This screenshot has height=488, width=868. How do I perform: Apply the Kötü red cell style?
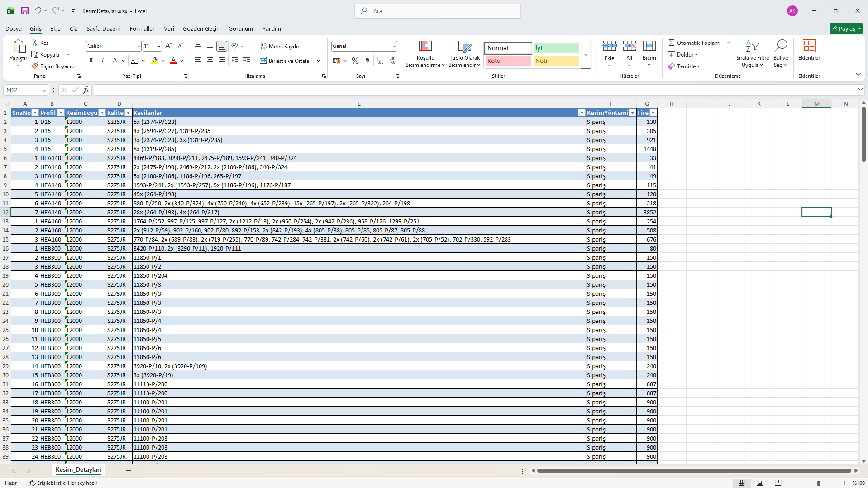(x=508, y=61)
